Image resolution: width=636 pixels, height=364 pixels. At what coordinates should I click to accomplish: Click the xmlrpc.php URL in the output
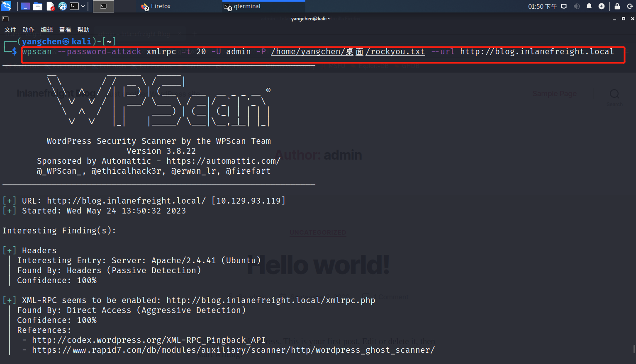(x=271, y=301)
